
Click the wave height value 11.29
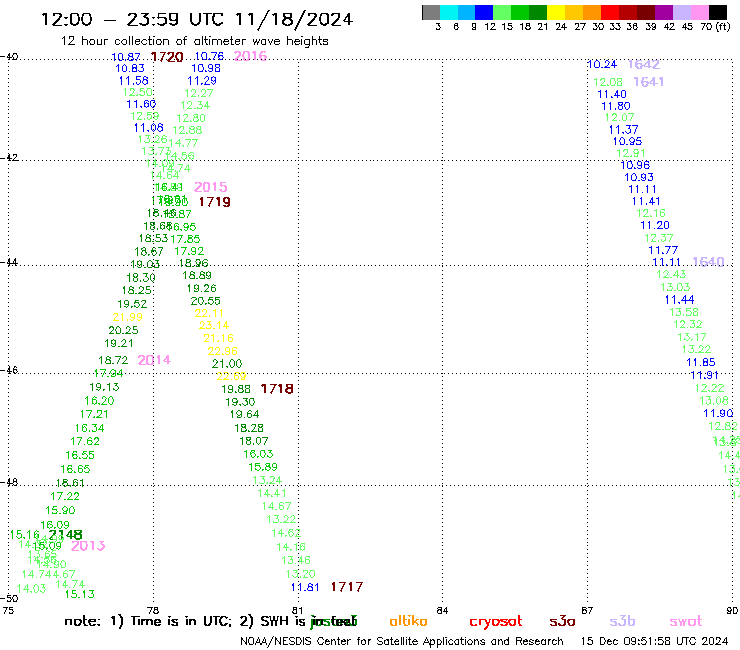(x=202, y=81)
